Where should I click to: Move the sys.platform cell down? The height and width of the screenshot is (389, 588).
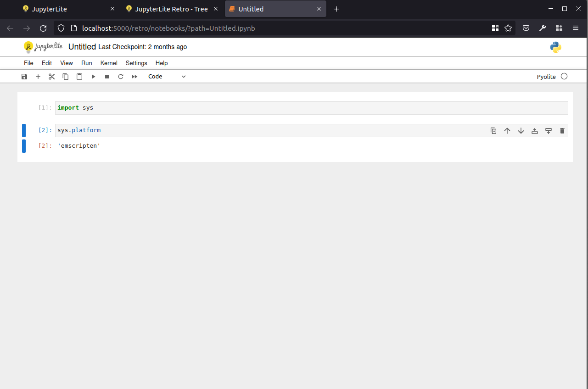click(521, 131)
